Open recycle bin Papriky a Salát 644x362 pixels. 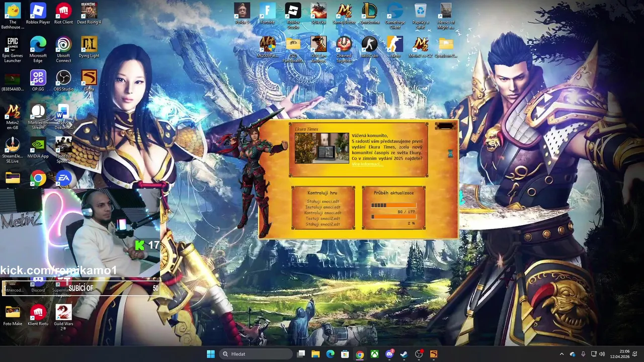[420, 16]
